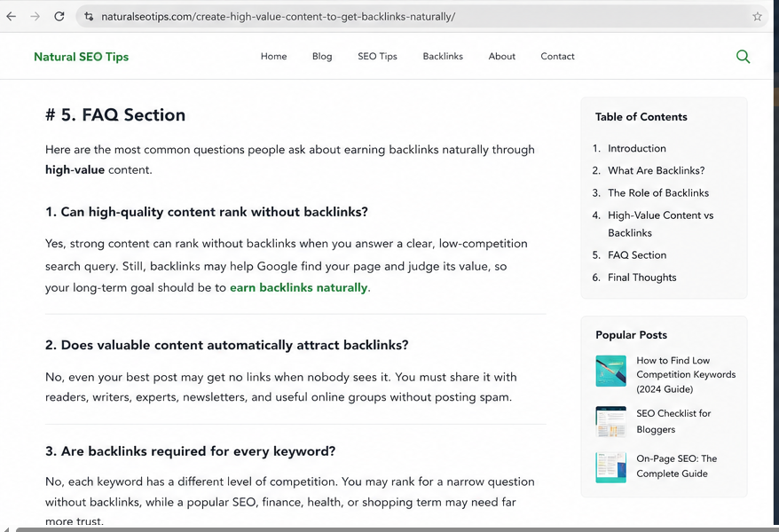Open site search magnifier icon

click(x=743, y=57)
